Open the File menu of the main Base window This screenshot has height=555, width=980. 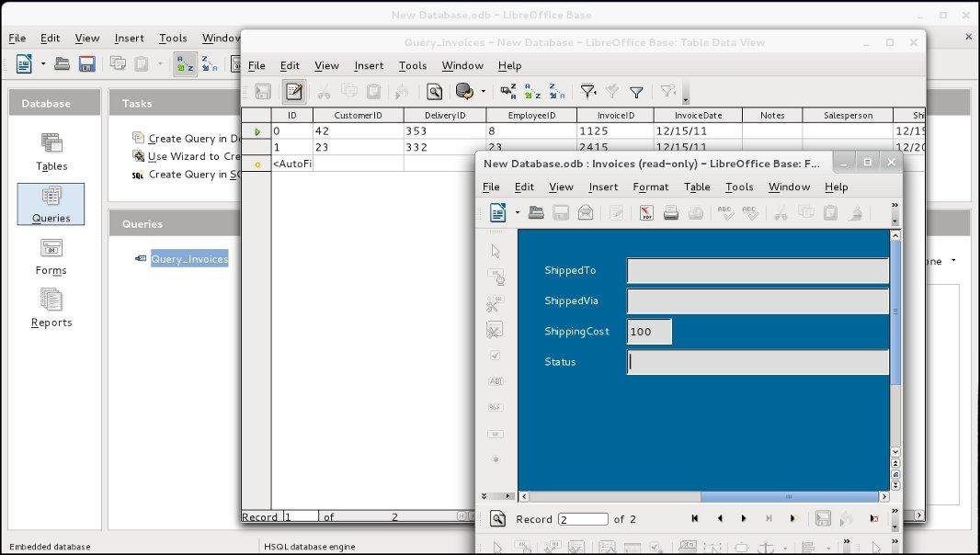click(x=17, y=38)
